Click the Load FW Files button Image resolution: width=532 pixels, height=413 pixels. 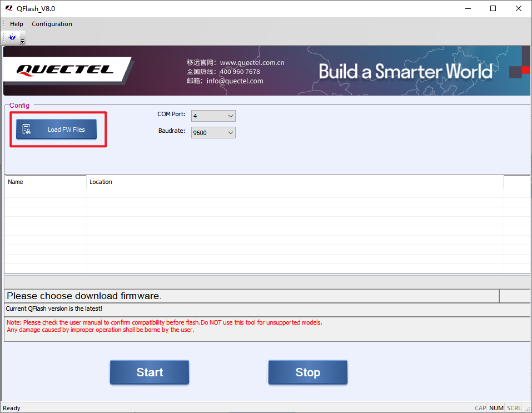pos(56,130)
